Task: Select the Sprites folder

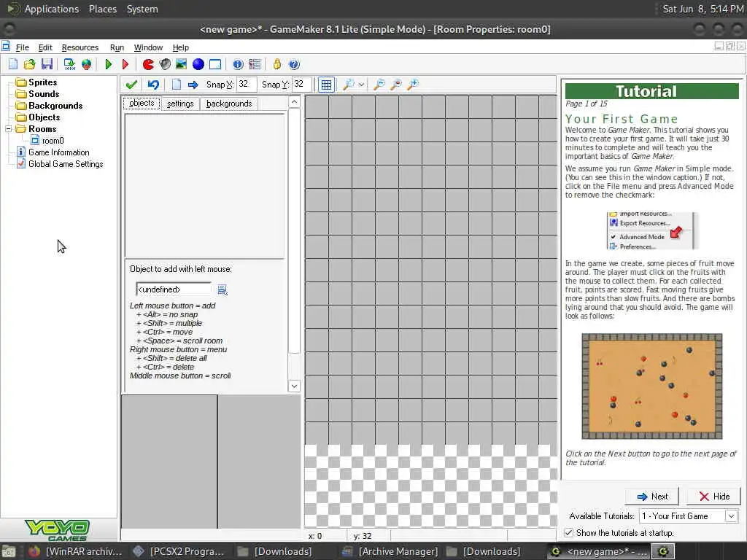Action: [42, 82]
